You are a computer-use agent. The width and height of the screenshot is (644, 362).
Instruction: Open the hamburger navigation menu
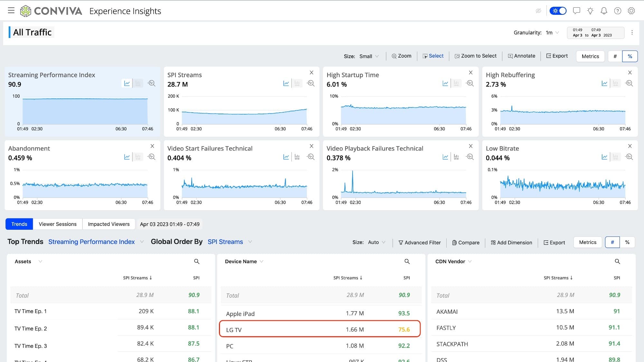click(x=11, y=11)
